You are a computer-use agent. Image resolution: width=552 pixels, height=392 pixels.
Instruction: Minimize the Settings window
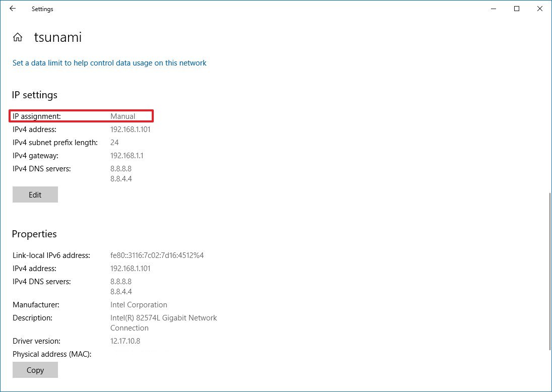coord(494,9)
